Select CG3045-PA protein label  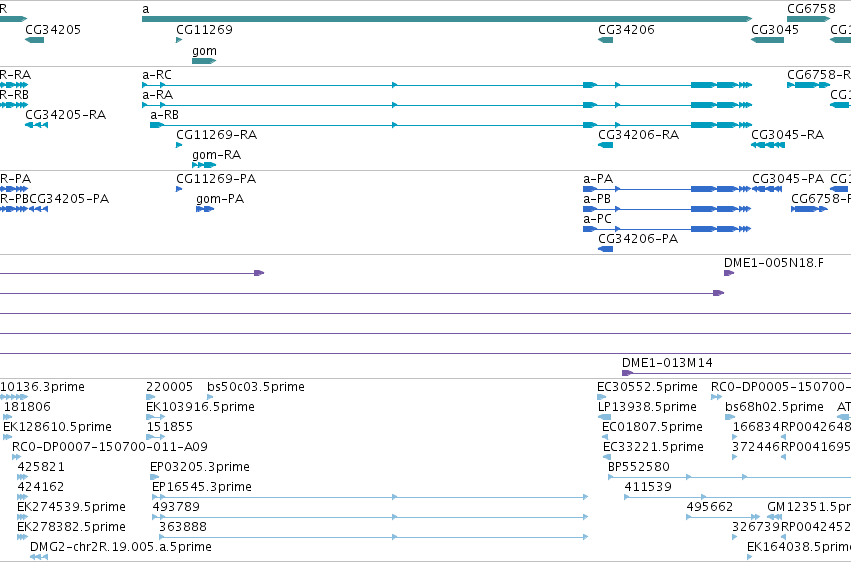[788, 178]
